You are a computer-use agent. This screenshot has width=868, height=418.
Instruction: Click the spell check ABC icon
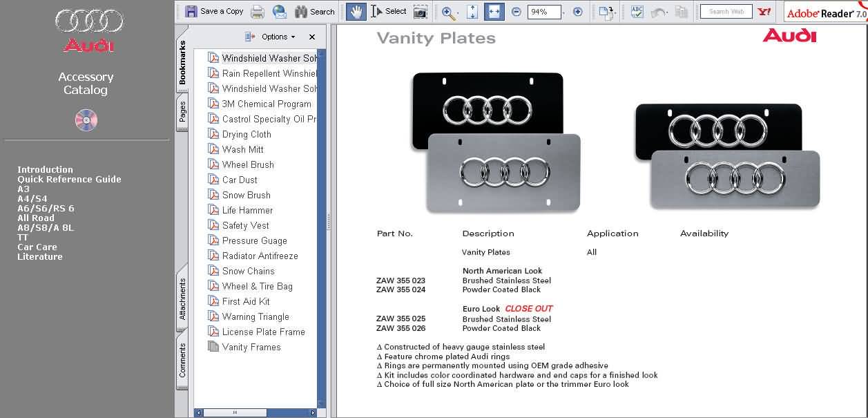637,11
